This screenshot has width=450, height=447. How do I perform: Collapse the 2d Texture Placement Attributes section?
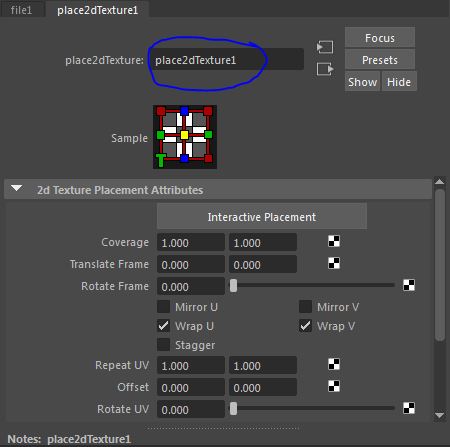click(17, 189)
